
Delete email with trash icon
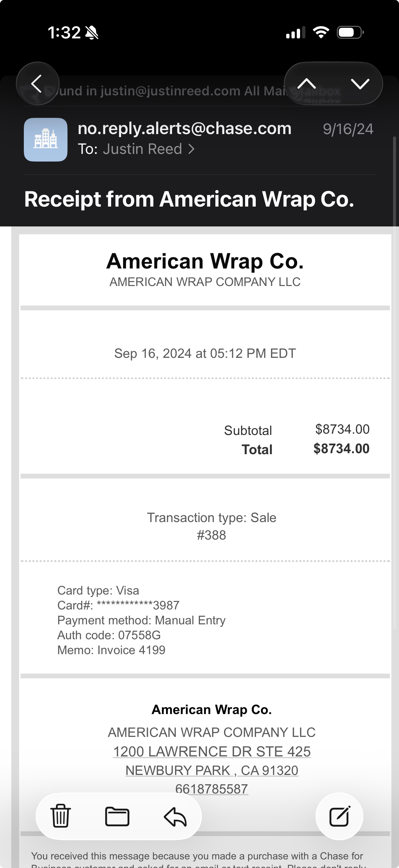tap(61, 816)
